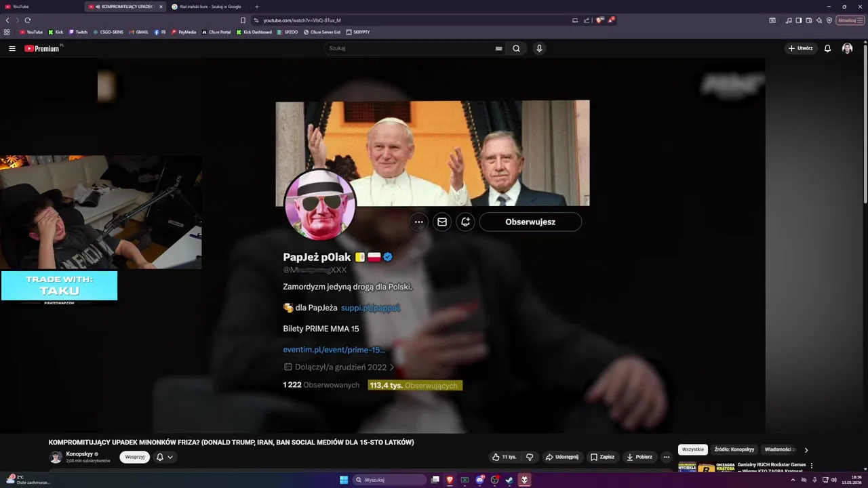
Task: Open options for Genialny RUCH Rockstar Games video
Action: click(x=812, y=466)
